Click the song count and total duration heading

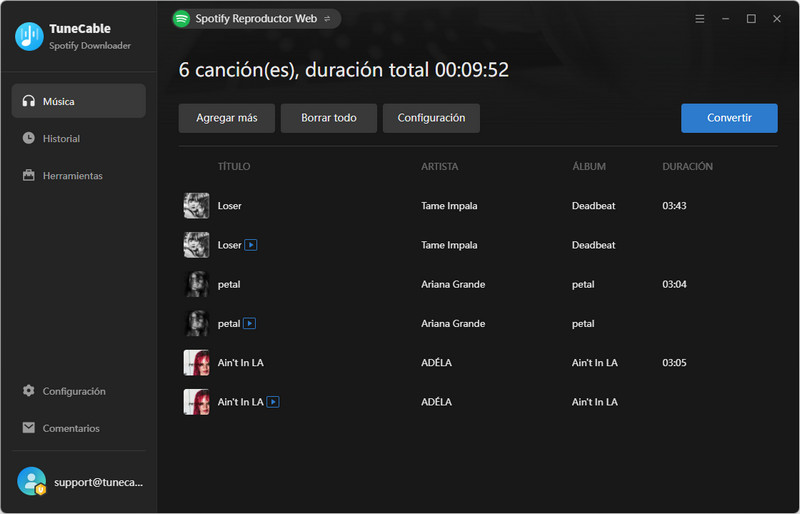pyautogui.click(x=343, y=70)
